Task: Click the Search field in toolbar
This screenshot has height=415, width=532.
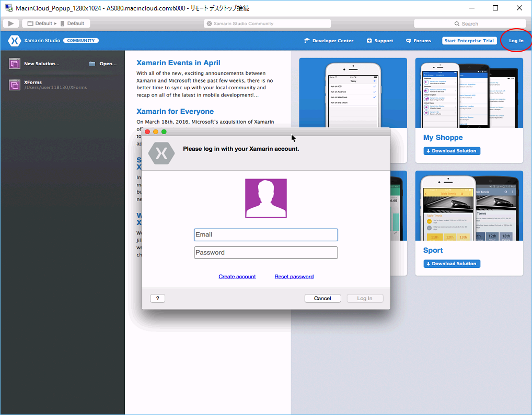Action: pos(470,23)
